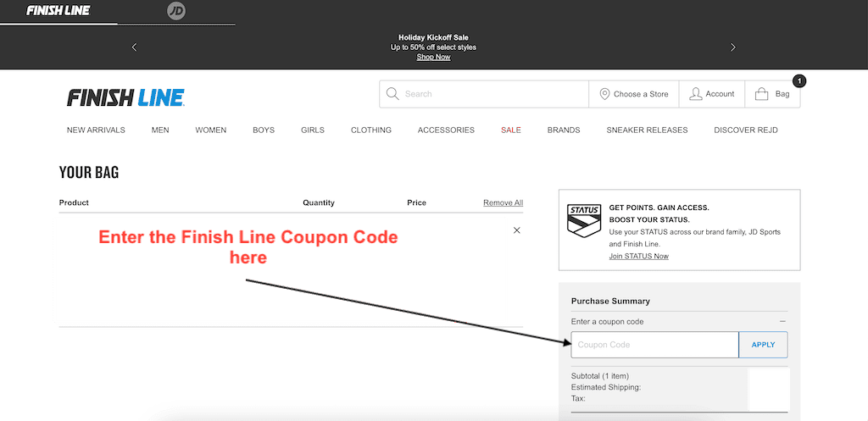Click the bag item count badge

(799, 81)
